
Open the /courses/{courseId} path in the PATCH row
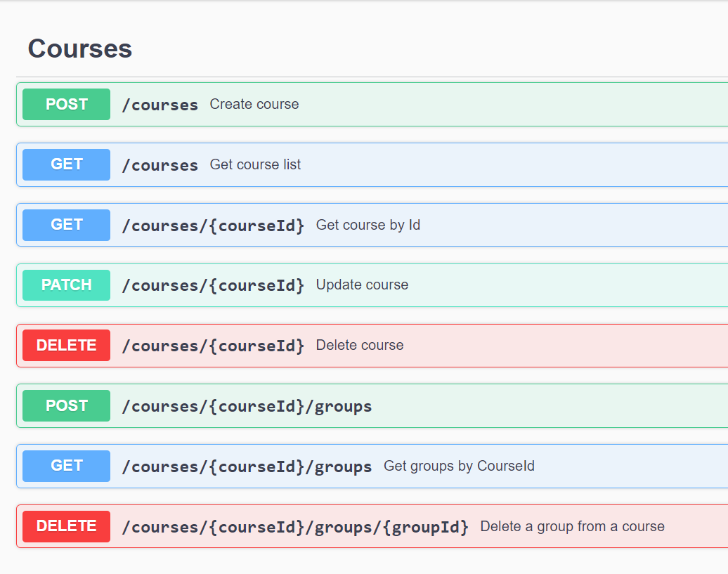point(213,285)
